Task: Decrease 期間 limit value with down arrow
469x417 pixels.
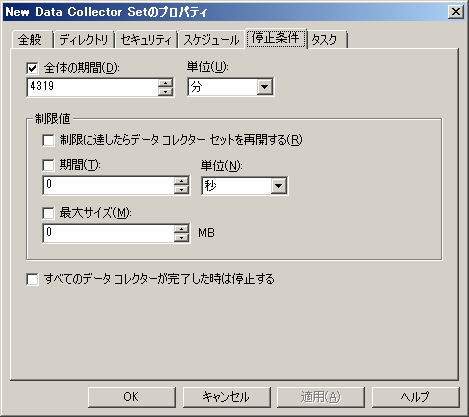Action: tap(181, 190)
